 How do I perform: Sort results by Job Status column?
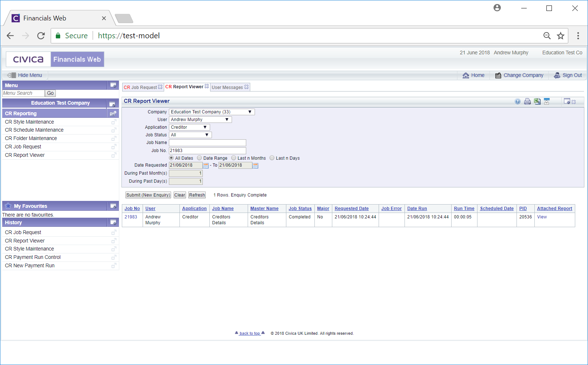[300, 209]
